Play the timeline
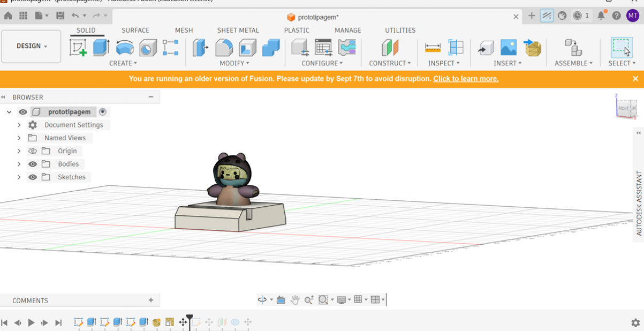This screenshot has height=331, width=644. (x=31, y=322)
